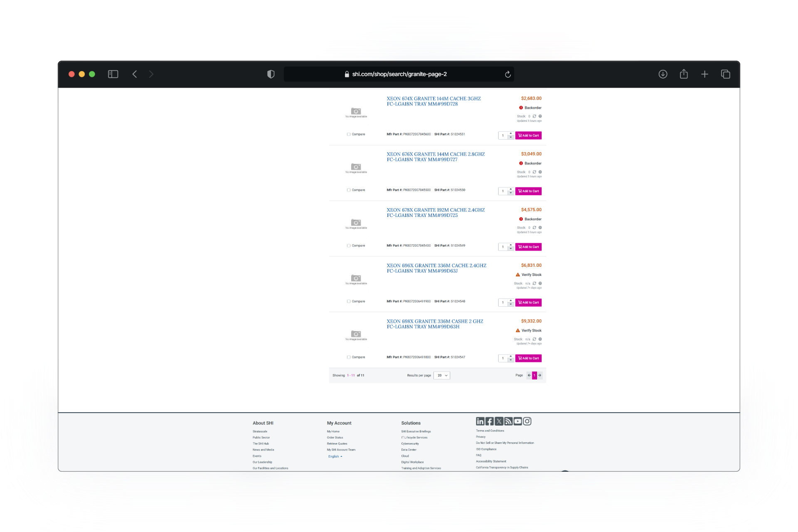Expand the English language selector
Image resolution: width=798 pixels, height=532 pixels.
pyautogui.click(x=335, y=456)
